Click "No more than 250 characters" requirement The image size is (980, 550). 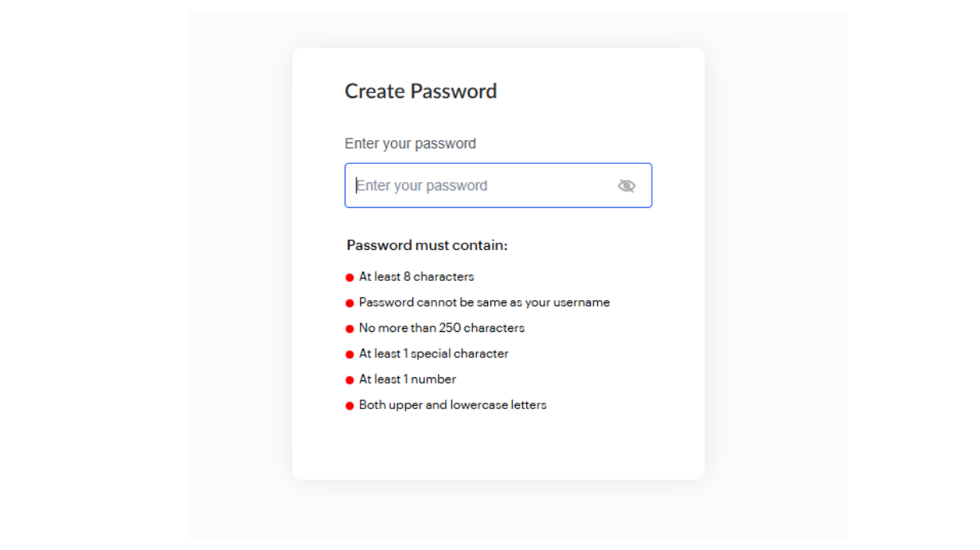point(442,328)
